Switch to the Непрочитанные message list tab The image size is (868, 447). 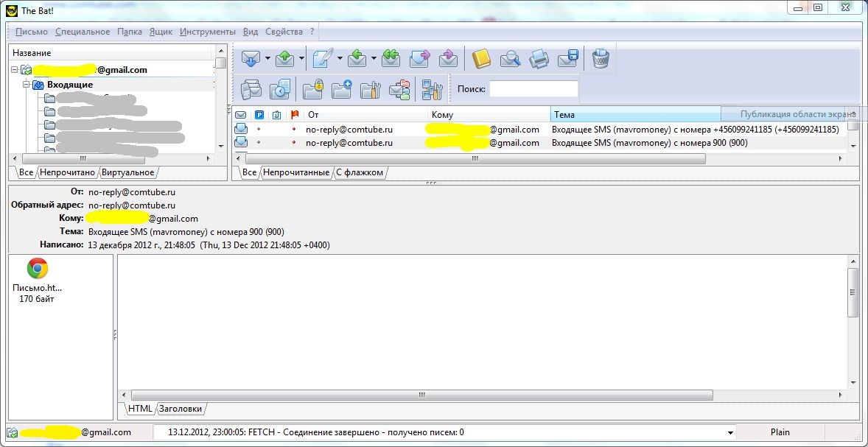[x=296, y=172]
